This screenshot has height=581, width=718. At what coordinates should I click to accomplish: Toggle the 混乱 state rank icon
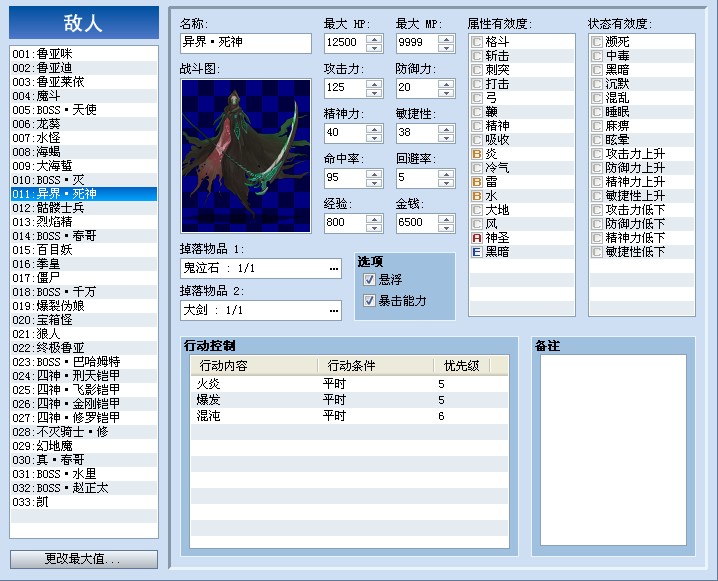click(x=597, y=98)
